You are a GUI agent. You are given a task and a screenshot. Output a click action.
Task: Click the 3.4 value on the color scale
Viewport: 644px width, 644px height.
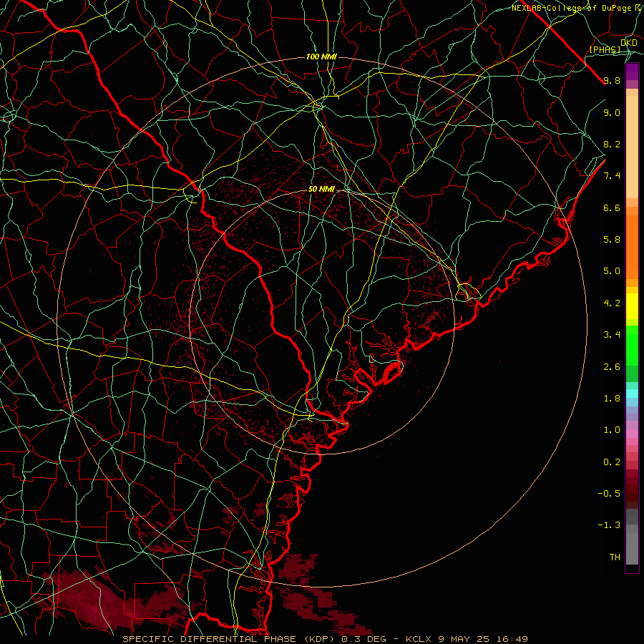612,335
